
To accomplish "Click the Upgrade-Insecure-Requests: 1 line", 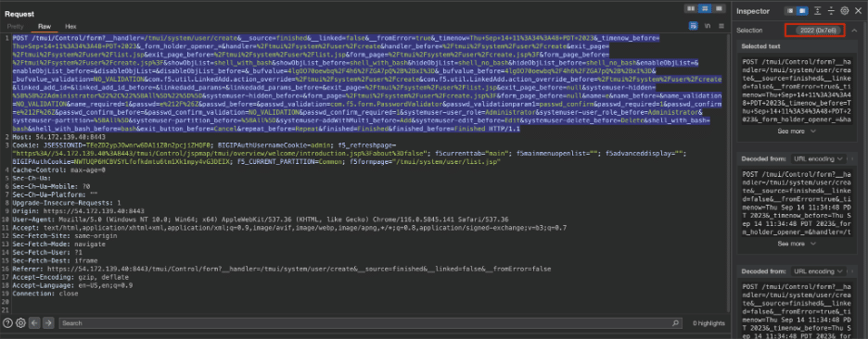I will tap(67, 203).
